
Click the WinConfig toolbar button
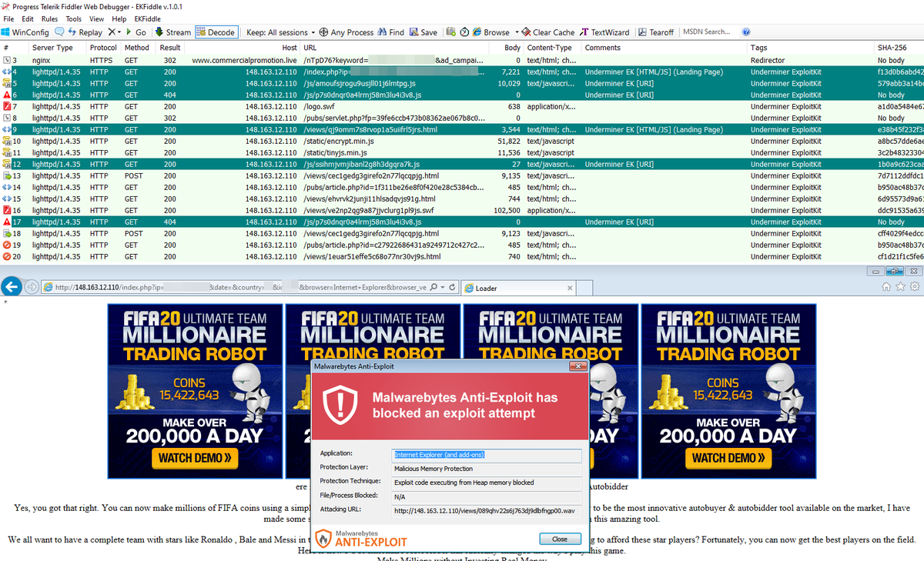pos(25,32)
